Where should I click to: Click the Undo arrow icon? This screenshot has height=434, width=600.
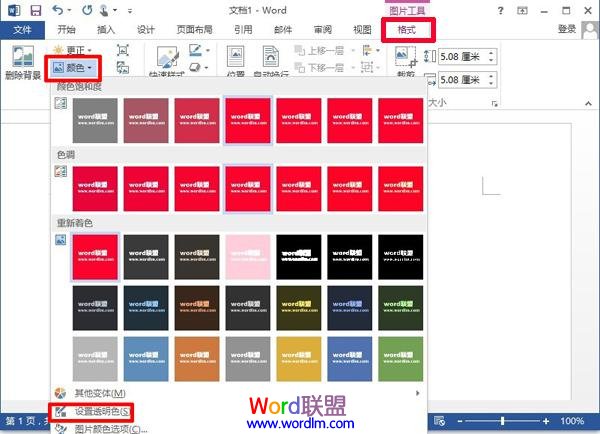point(58,10)
